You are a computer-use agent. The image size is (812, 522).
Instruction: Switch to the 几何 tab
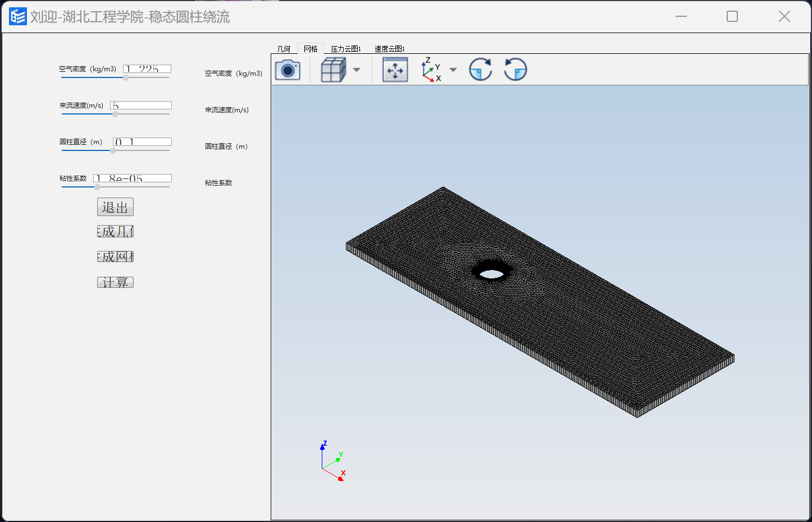[x=284, y=49]
